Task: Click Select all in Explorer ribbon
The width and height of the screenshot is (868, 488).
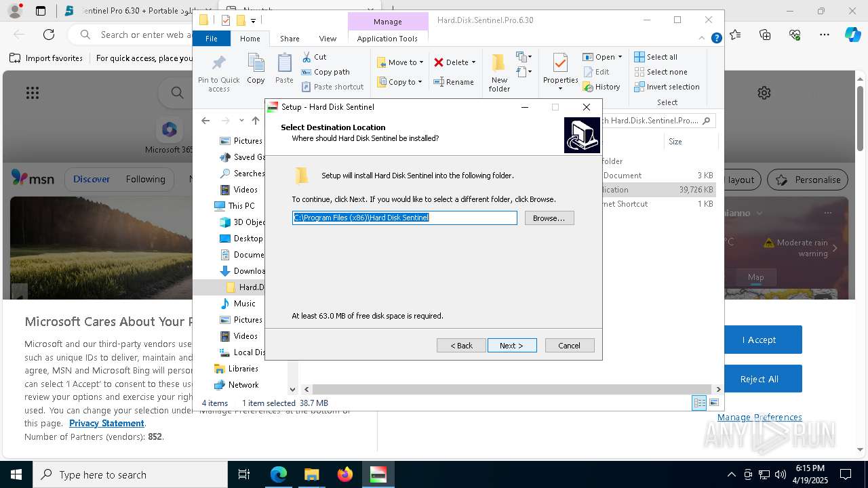Action: [656, 57]
